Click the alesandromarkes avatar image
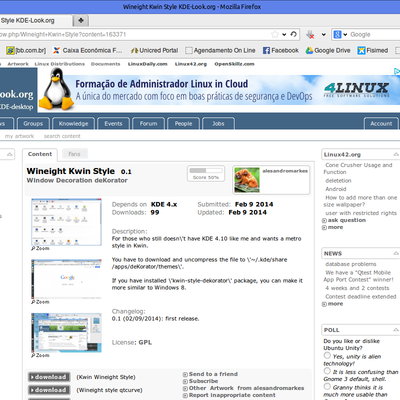 point(247,180)
